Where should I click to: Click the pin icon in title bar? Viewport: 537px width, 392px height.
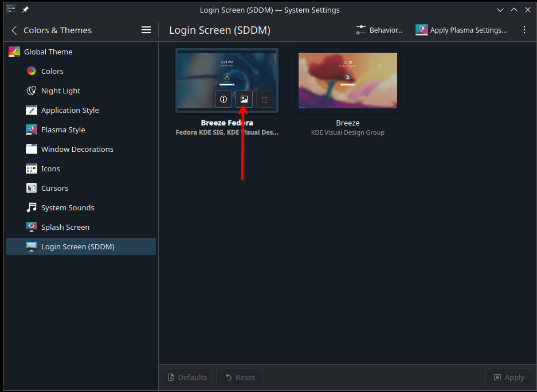tap(25, 10)
